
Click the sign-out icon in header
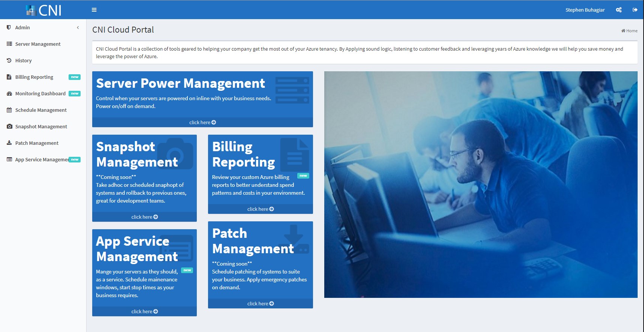(x=635, y=10)
